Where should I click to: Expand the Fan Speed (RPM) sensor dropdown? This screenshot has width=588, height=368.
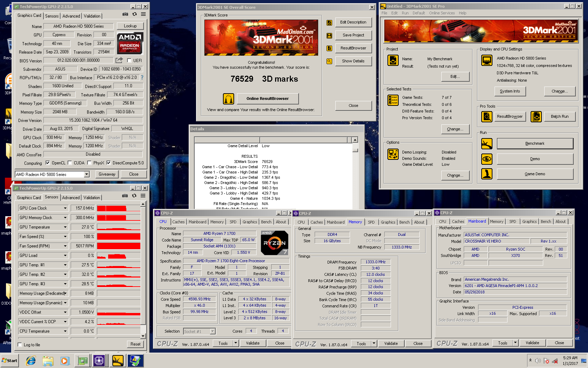[65, 246]
